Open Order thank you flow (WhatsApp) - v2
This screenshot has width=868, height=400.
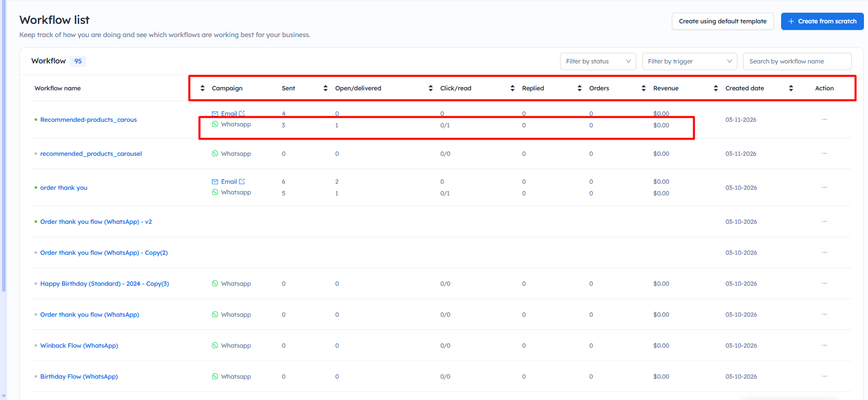tap(96, 222)
